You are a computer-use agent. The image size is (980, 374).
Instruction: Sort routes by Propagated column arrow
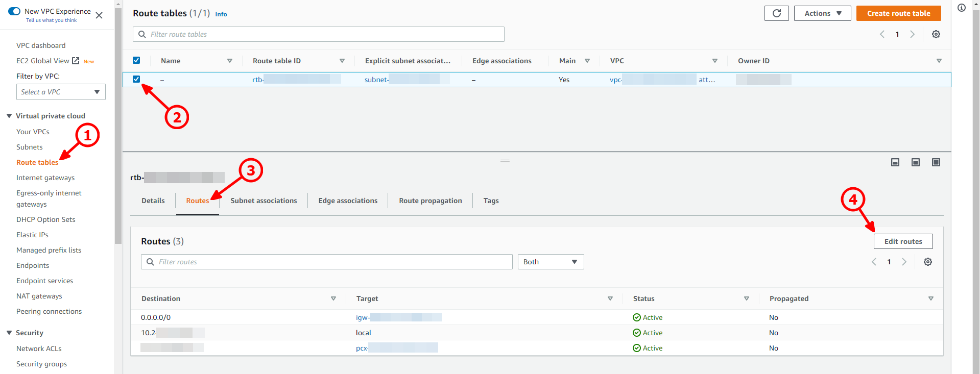pyautogui.click(x=931, y=298)
